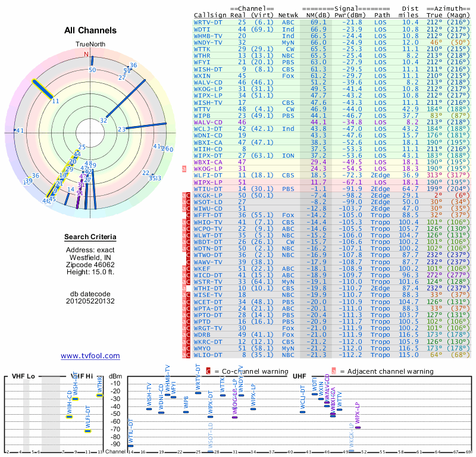The width and height of the screenshot is (476, 457).
Task: Select WDRB callsign in the table
Action: (x=202, y=334)
